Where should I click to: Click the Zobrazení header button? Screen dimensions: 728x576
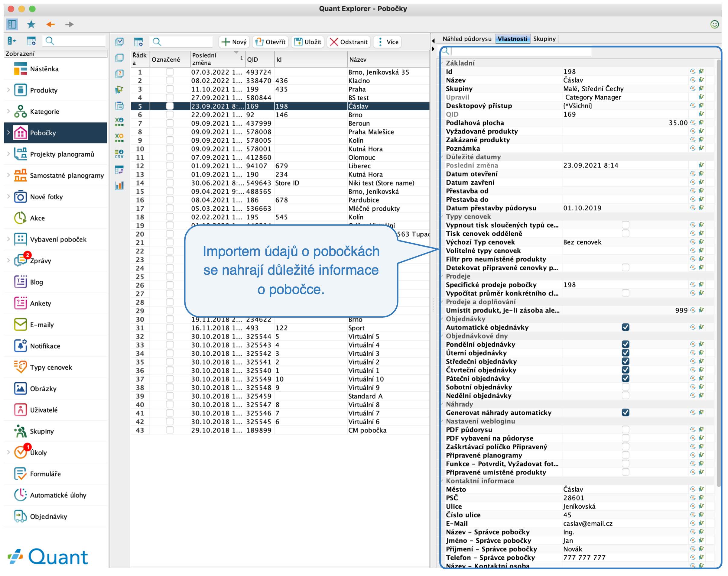click(55, 53)
